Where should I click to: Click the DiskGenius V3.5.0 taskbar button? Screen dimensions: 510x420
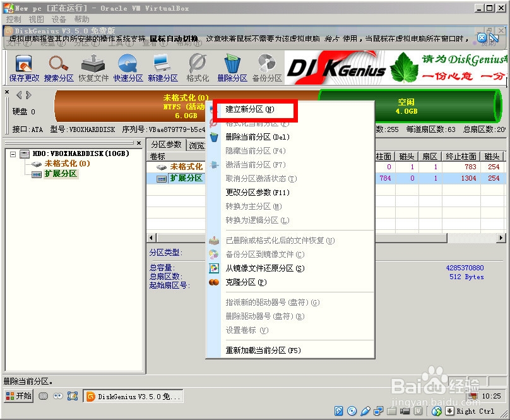coord(133,396)
